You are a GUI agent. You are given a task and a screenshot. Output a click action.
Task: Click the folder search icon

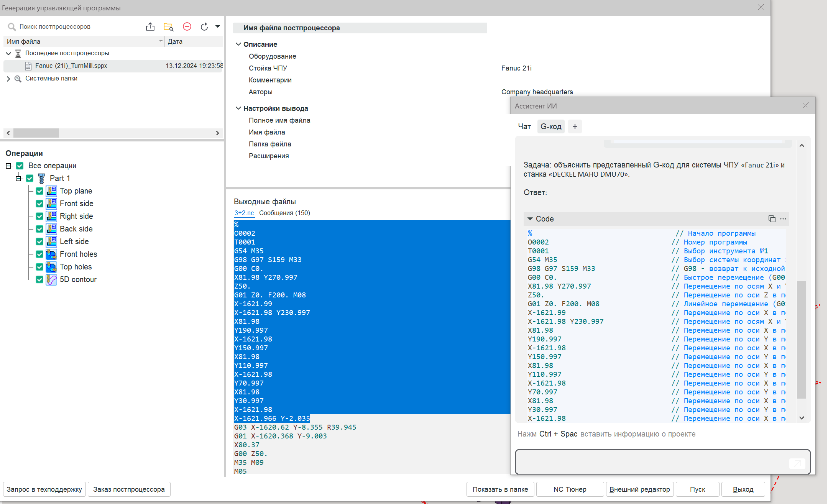(x=168, y=27)
